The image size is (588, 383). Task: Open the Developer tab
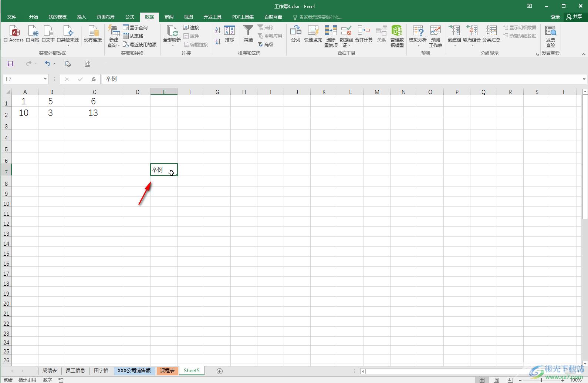pos(213,17)
